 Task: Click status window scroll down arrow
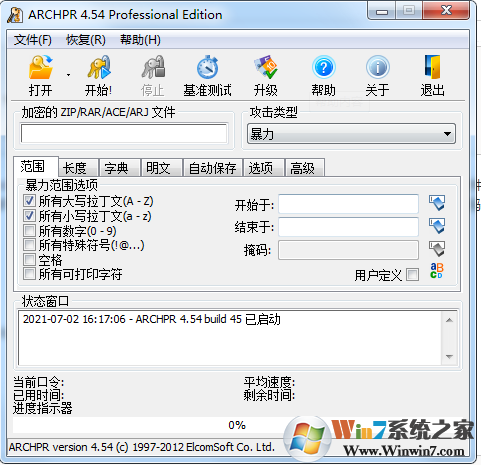coord(449,357)
